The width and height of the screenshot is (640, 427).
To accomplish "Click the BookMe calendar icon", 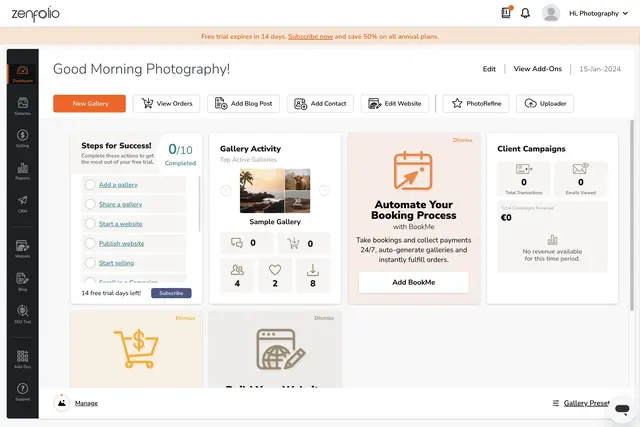I will (413, 171).
